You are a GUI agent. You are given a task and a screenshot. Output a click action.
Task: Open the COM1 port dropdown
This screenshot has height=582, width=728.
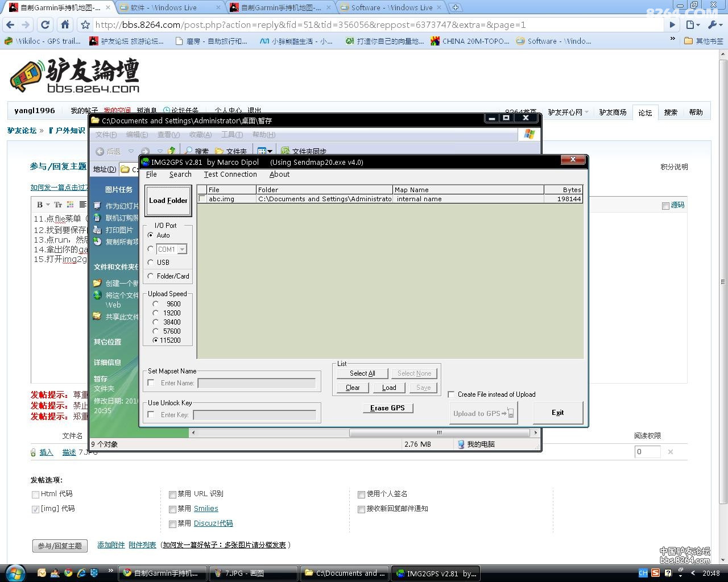click(x=182, y=250)
